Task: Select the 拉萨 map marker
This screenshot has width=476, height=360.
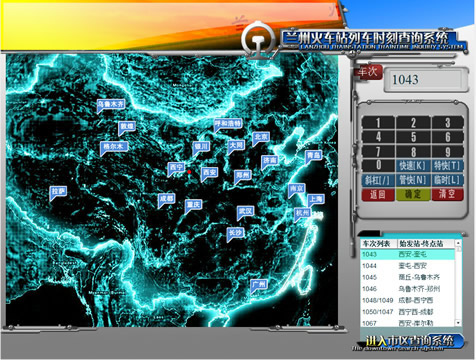Action: 58,191
